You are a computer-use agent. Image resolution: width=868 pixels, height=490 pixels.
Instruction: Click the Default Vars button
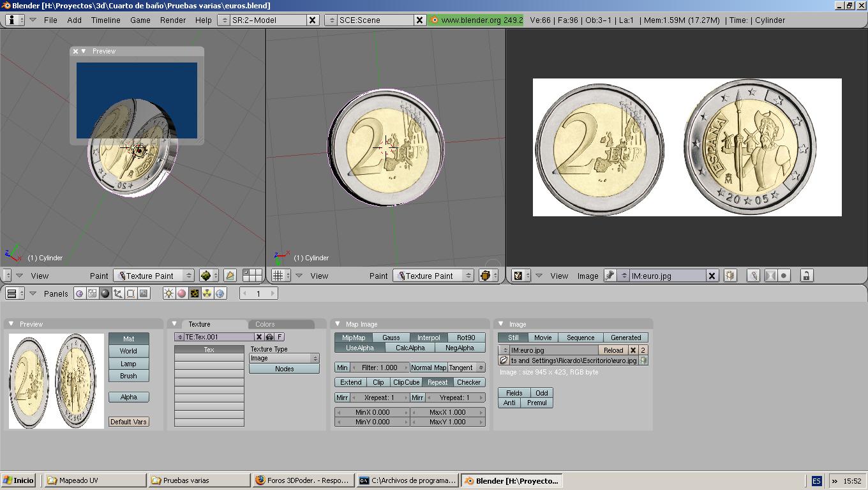point(128,422)
